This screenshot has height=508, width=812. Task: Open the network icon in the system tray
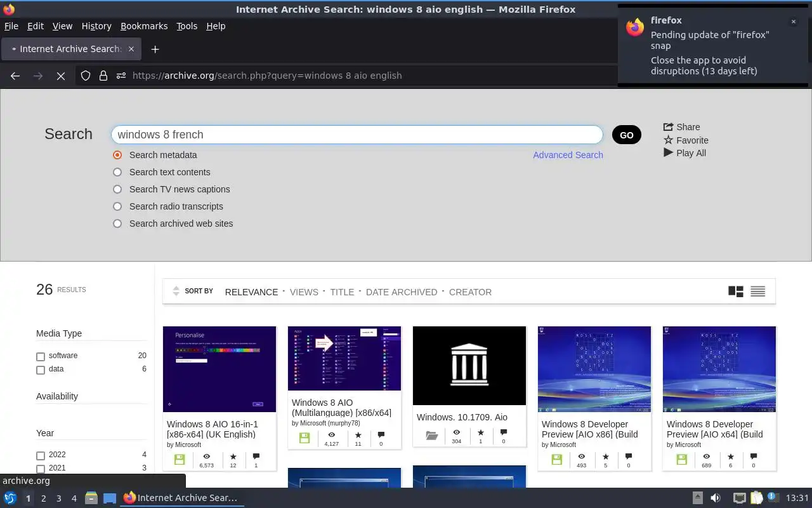pos(739,498)
